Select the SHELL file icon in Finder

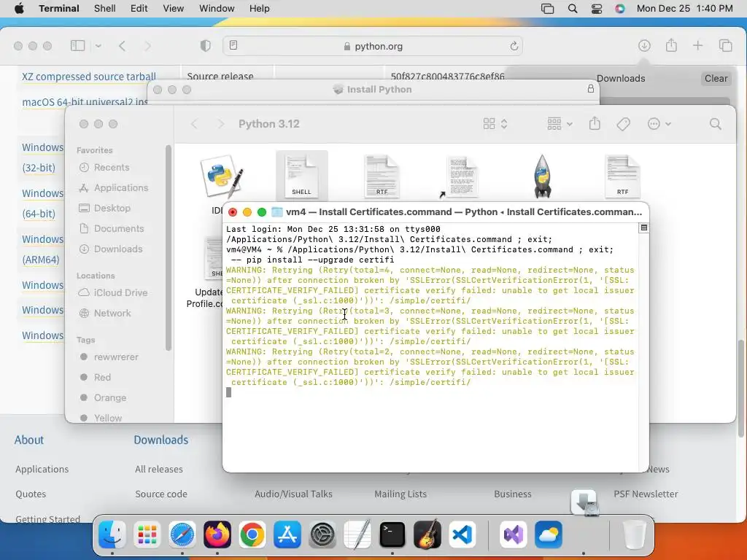click(x=301, y=175)
